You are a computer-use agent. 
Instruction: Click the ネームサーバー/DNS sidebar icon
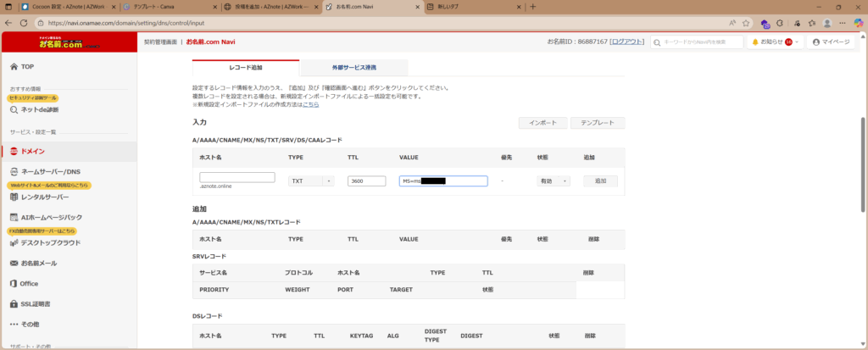coord(14,172)
